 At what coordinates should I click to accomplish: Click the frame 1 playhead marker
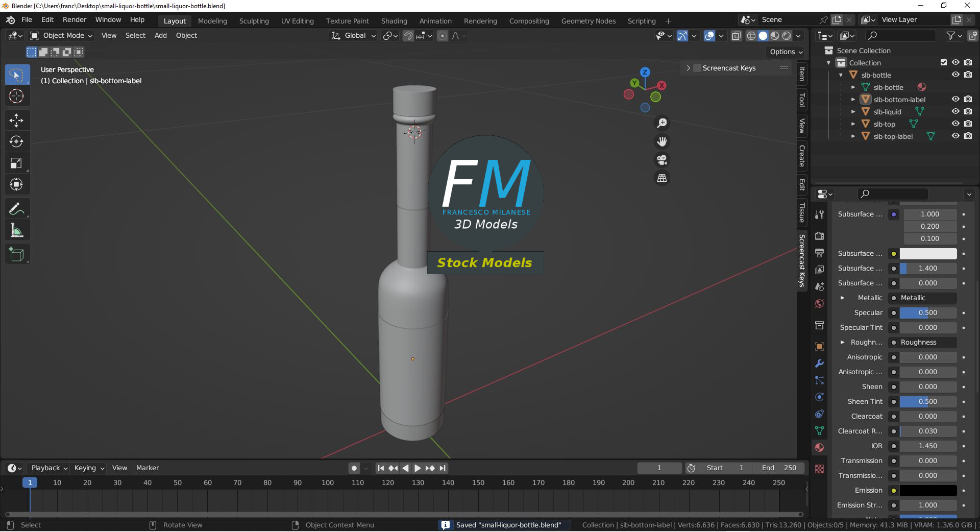point(30,482)
